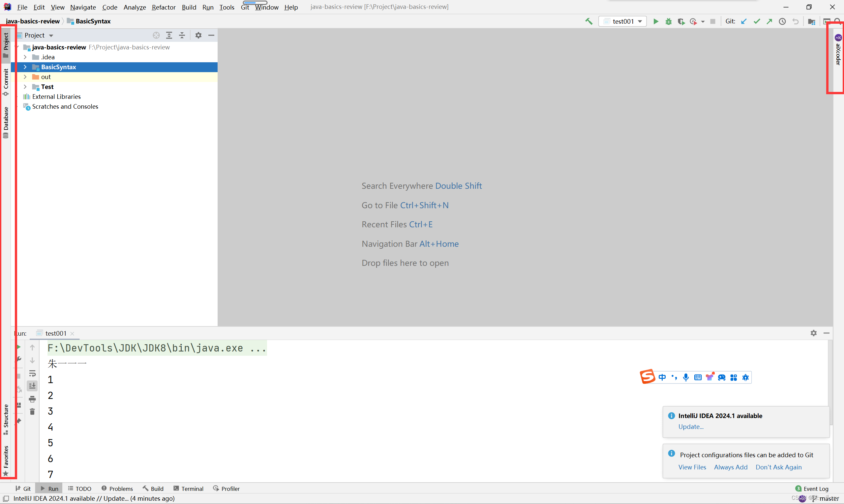The width and height of the screenshot is (844, 504).
Task: Toggle the aiXcoder side panel button
Action: pyautogui.click(x=838, y=50)
